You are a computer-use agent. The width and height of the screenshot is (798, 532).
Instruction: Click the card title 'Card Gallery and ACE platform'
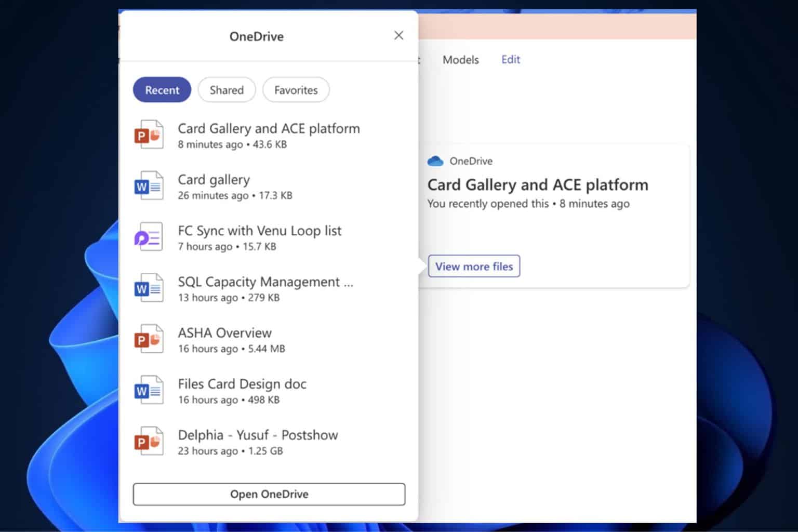click(x=538, y=185)
